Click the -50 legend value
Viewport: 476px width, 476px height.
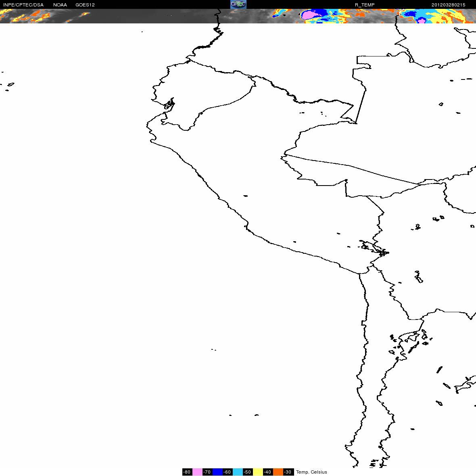(248, 472)
